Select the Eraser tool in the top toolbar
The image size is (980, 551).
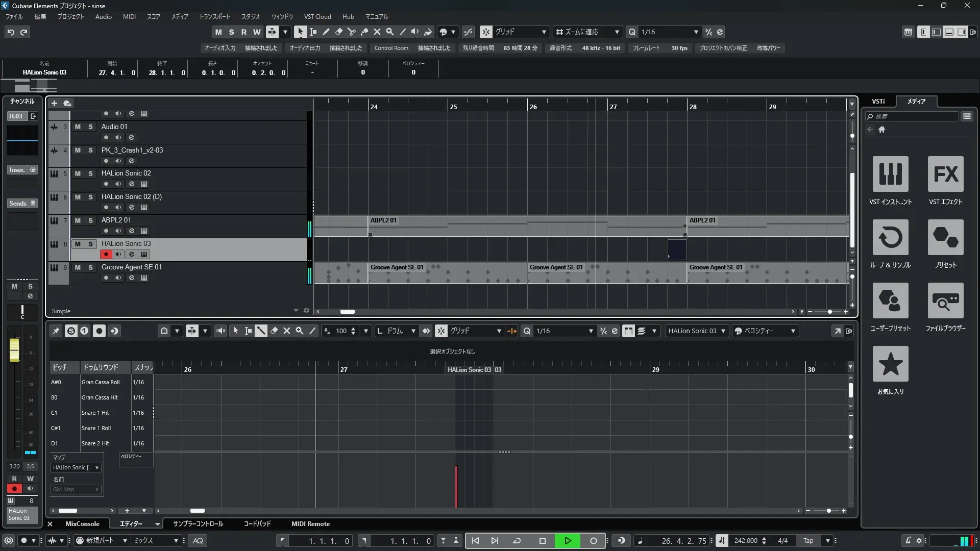[339, 32]
